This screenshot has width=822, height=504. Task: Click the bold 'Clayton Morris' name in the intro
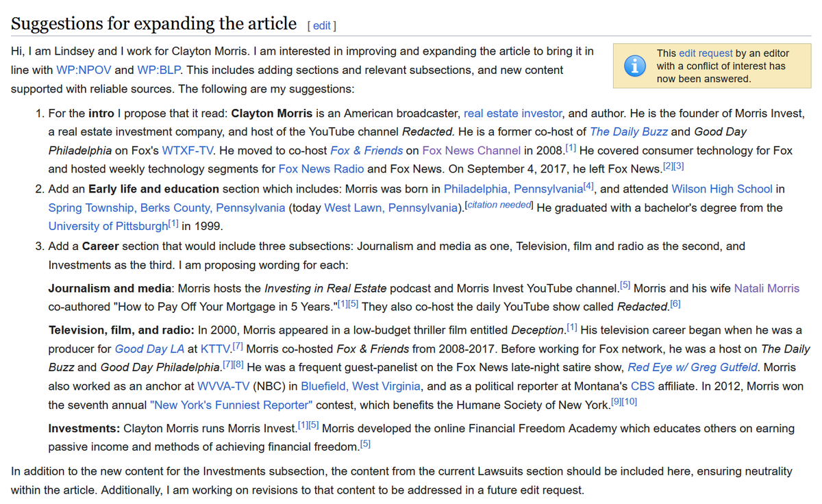[x=272, y=113]
